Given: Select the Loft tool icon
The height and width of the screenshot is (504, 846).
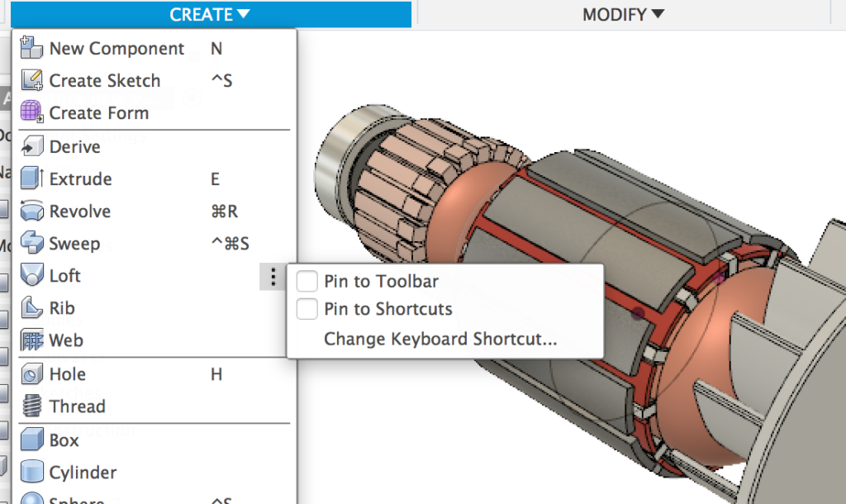Looking at the screenshot, I should (31, 275).
